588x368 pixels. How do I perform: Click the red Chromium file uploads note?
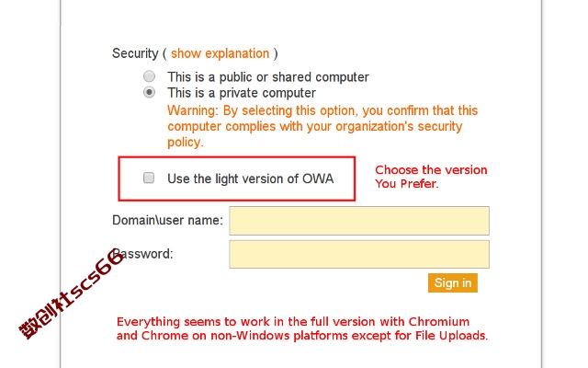coord(302,328)
